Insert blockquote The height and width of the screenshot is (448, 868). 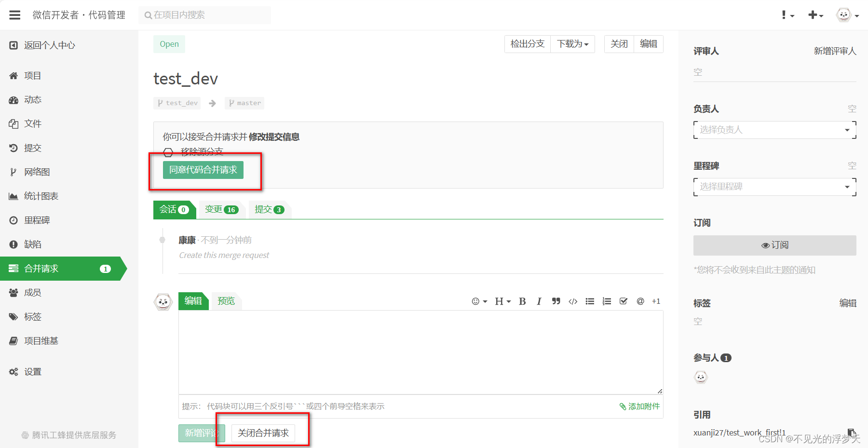pos(556,301)
